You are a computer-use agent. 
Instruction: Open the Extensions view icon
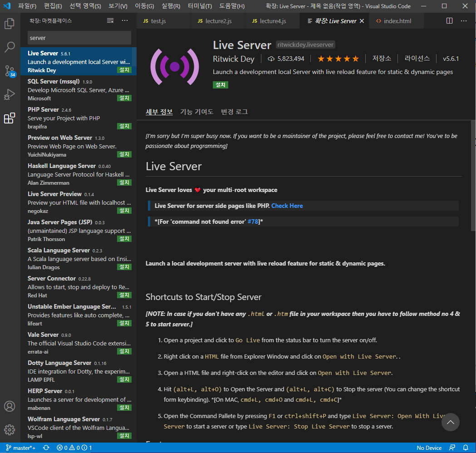pos(10,118)
